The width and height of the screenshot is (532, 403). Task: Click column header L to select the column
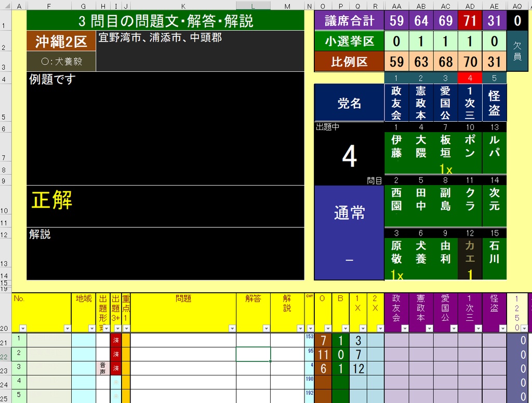[253, 6]
